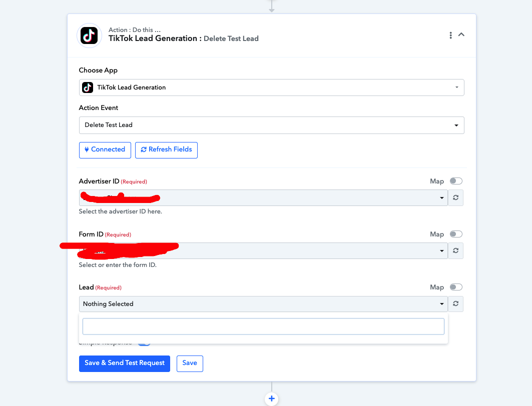
Task: Click Refresh Fields button
Action: click(166, 150)
